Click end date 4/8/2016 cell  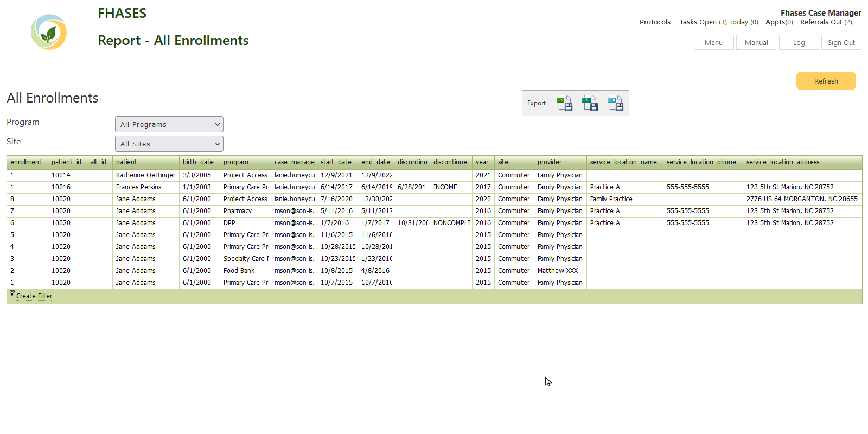point(375,271)
